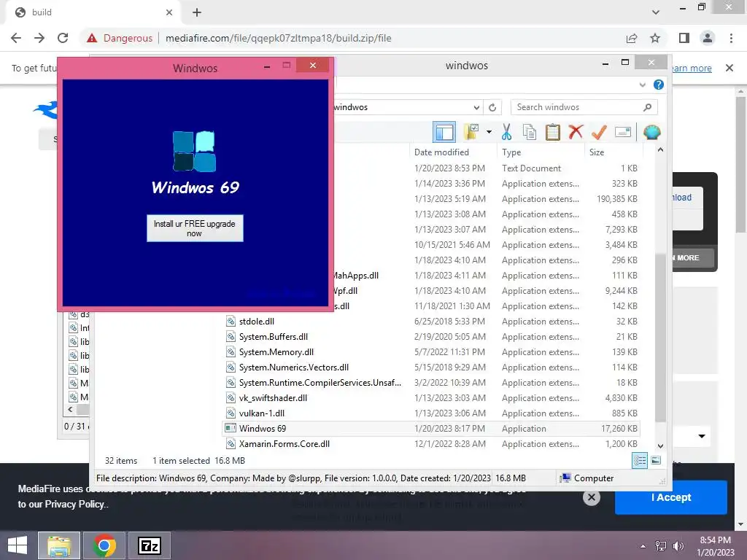Click the volume speaker tray icon
Screen dimensions: 747x560
point(678,546)
